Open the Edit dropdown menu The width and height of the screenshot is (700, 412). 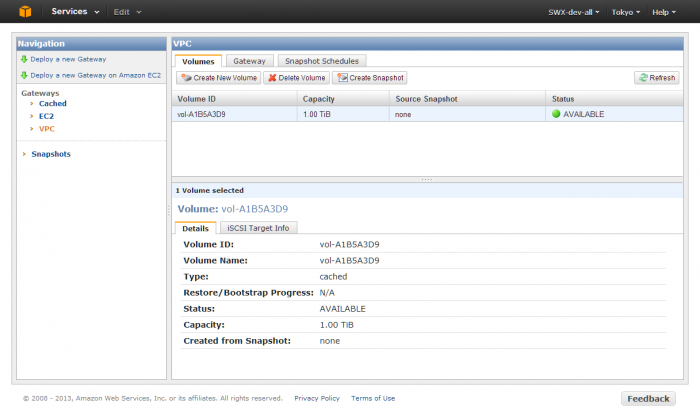click(x=127, y=12)
